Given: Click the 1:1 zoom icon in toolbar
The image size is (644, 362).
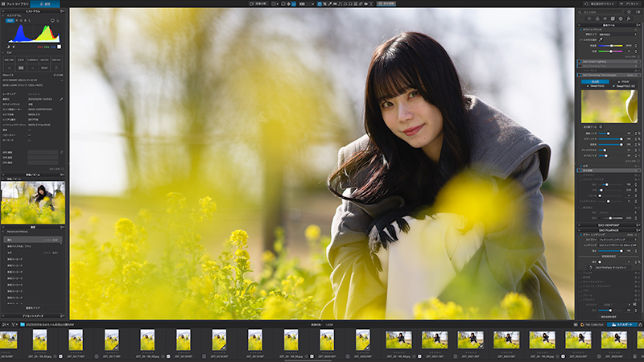Looking at the screenshot, I should 294,4.
